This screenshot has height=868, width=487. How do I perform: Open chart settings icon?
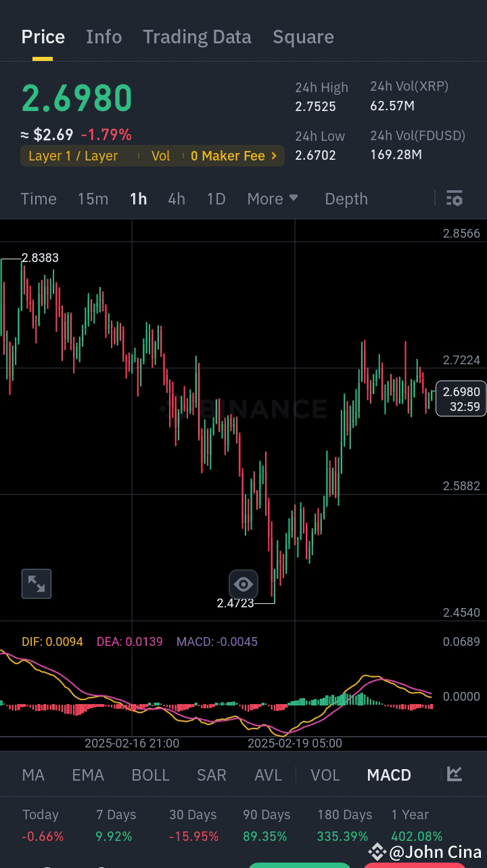455,198
